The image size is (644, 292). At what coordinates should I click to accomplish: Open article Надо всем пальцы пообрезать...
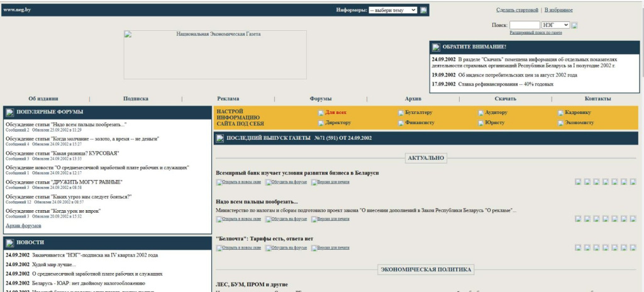(257, 202)
